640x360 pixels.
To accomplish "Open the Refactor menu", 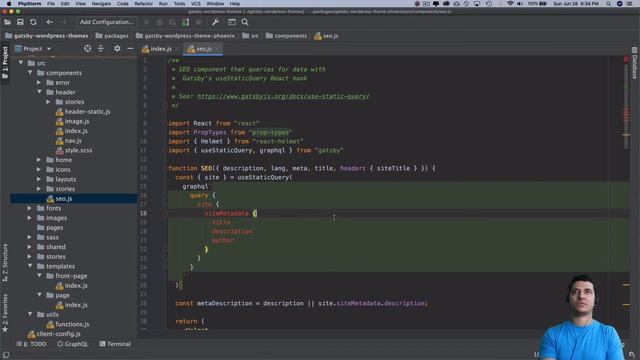I will tap(144, 4).
